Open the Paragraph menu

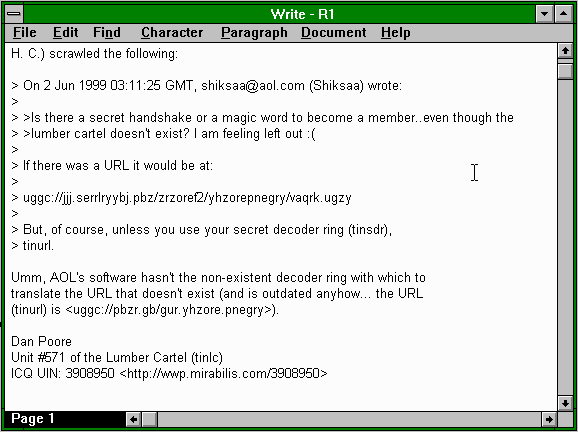(254, 32)
